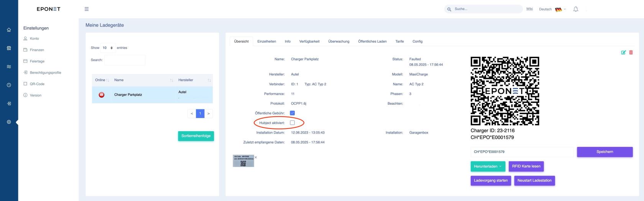
Task: Click the Sortierreihenfolge button
Action: [196, 136]
